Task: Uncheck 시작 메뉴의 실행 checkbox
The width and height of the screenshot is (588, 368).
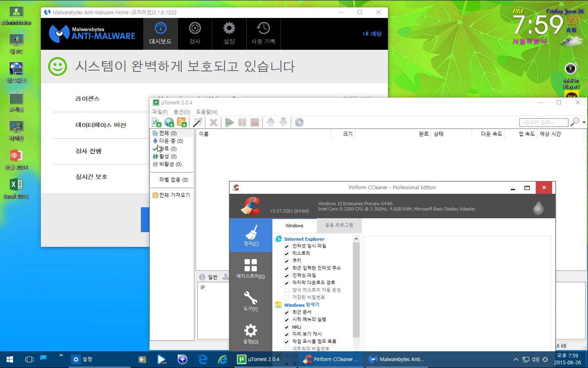Action: coord(287,320)
